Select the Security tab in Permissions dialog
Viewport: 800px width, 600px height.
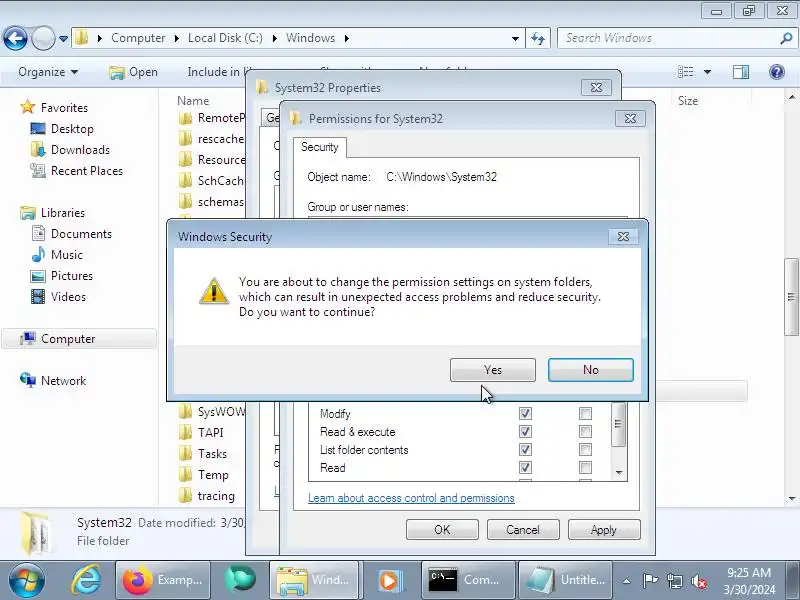[x=320, y=147]
